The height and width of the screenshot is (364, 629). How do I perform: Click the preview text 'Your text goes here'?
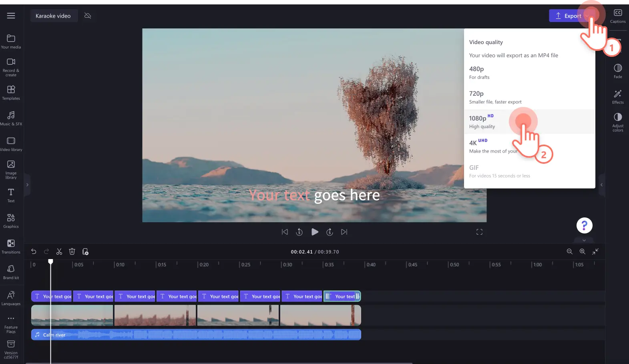pos(314,195)
